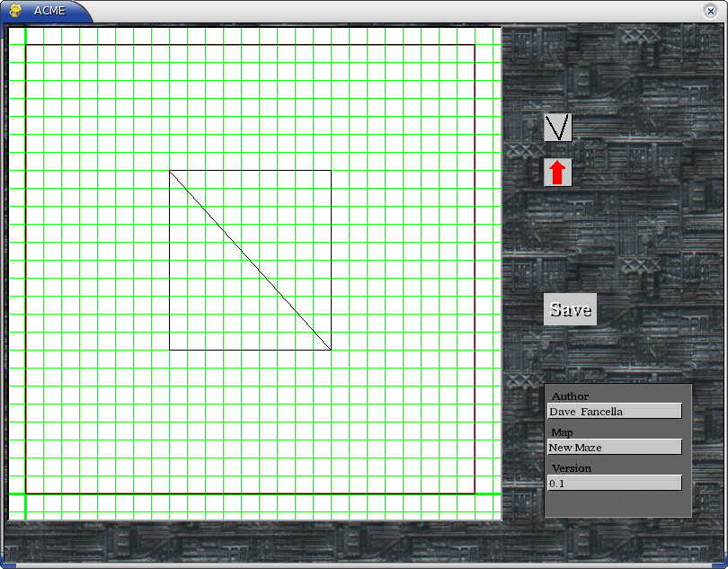Select the Version number field
The width and height of the screenshot is (728, 569).
[614, 484]
